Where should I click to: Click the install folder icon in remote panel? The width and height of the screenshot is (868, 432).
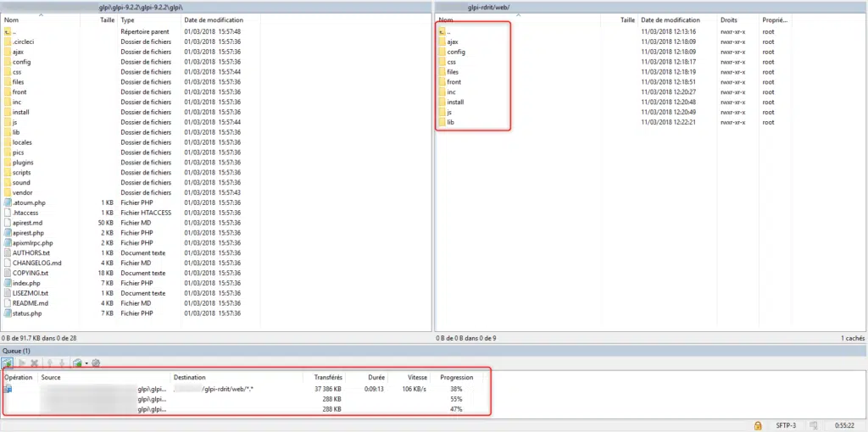442,102
